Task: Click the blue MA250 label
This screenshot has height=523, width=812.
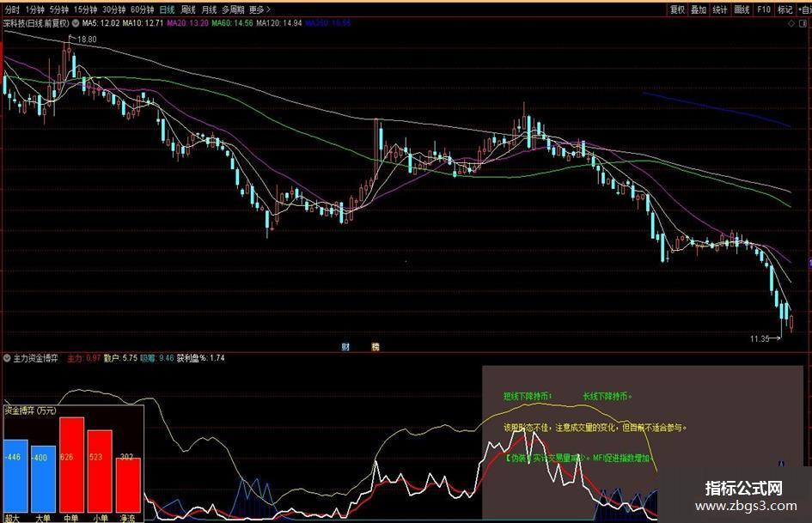Action: (x=327, y=23)
